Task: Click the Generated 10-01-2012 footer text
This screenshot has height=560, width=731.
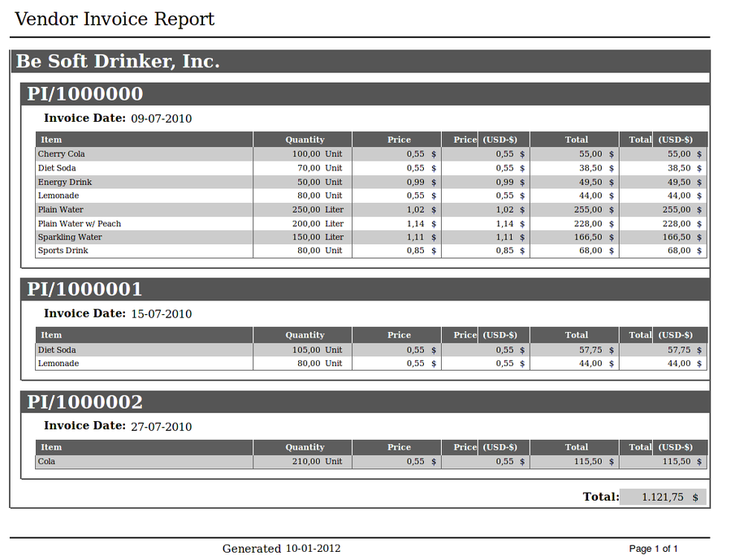Action: coord(281,549)
